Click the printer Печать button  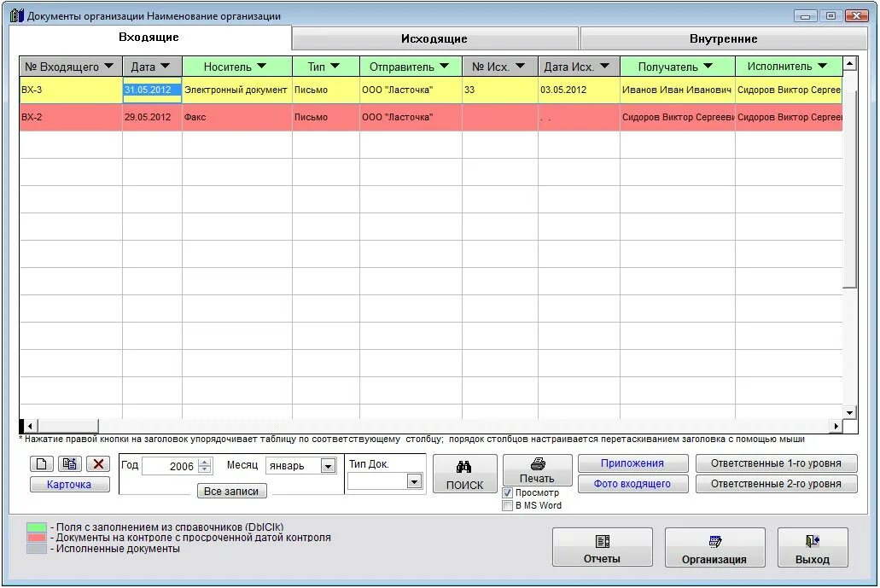tap(537, 470)
